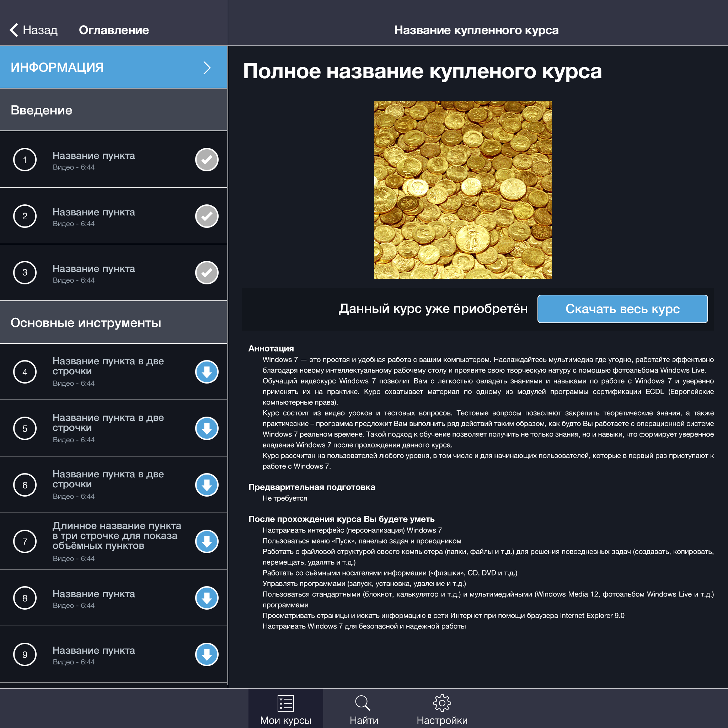Click the magnifier icon of Найти

pyautogui.click(x=363, y=703)
